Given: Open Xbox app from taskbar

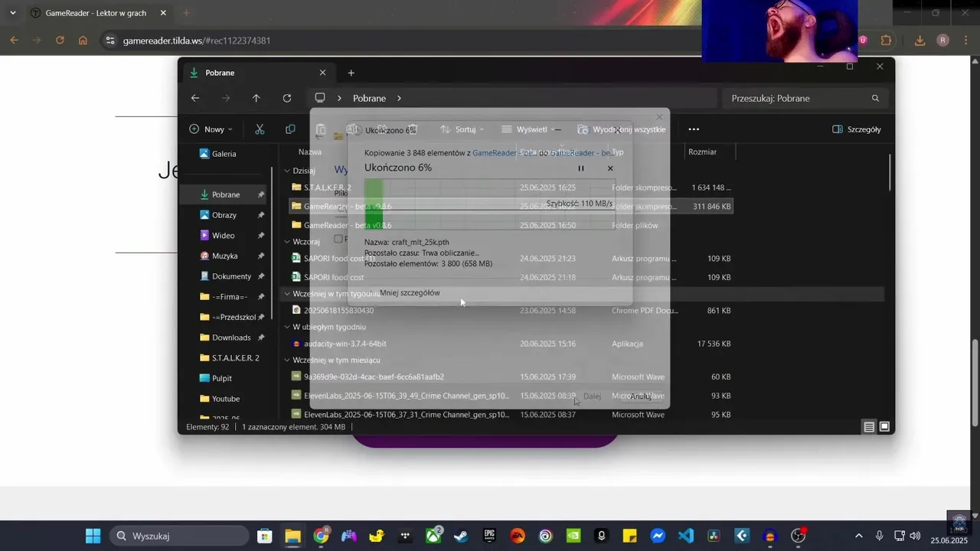Looking at the screenshot, I should point(433,536).
